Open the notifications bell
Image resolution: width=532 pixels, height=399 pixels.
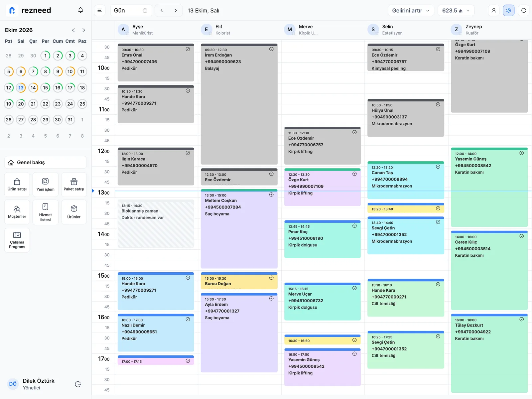coord(80,10)
